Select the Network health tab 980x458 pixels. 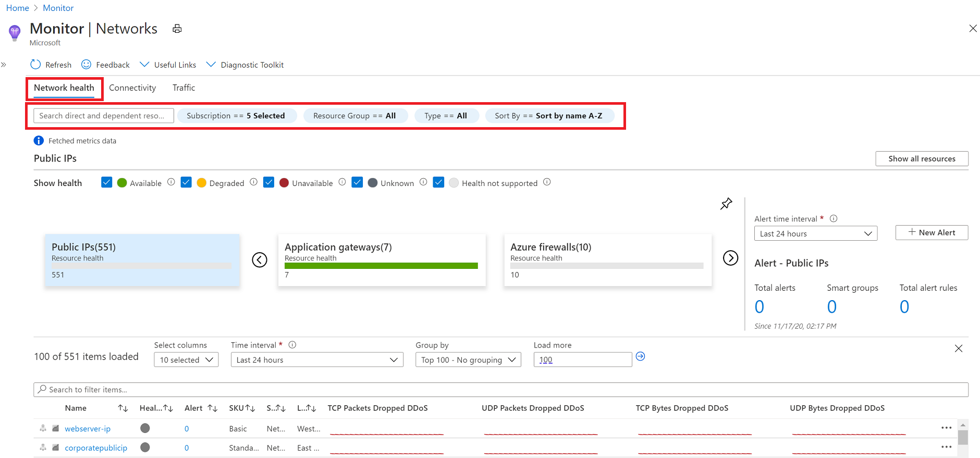tap(64, 88)
